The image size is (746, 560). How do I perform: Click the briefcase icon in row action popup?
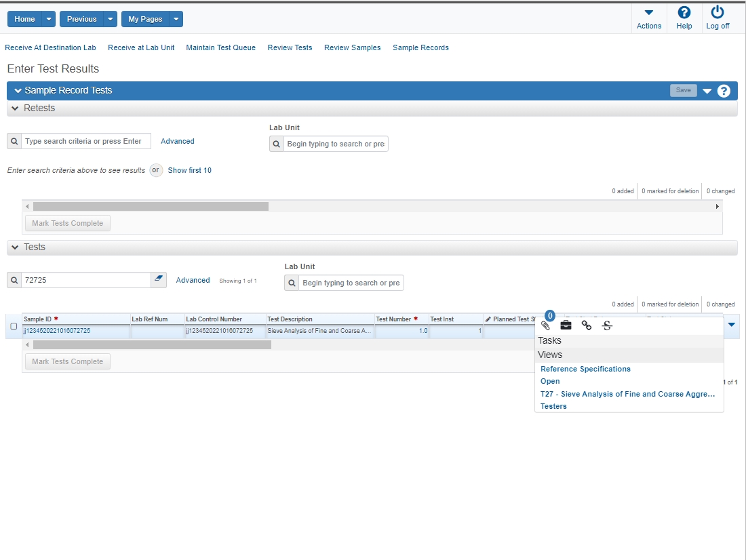[x=566, y=325]
